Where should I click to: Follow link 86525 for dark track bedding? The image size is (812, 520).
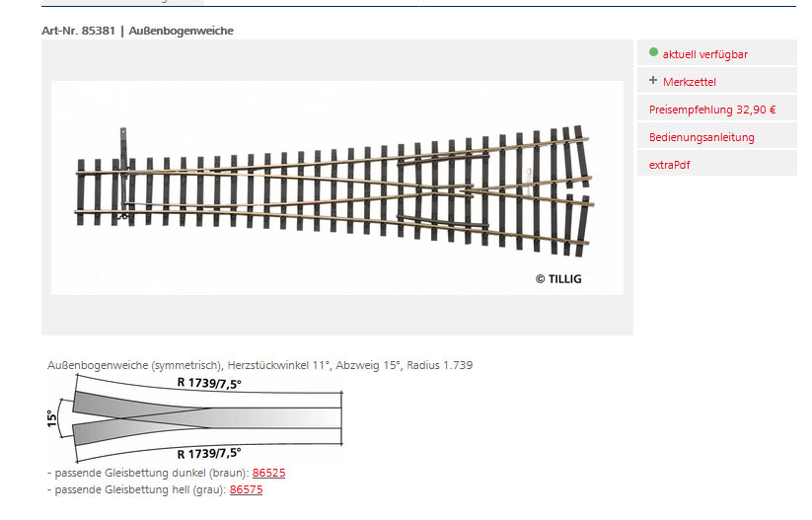coord(268,474)
